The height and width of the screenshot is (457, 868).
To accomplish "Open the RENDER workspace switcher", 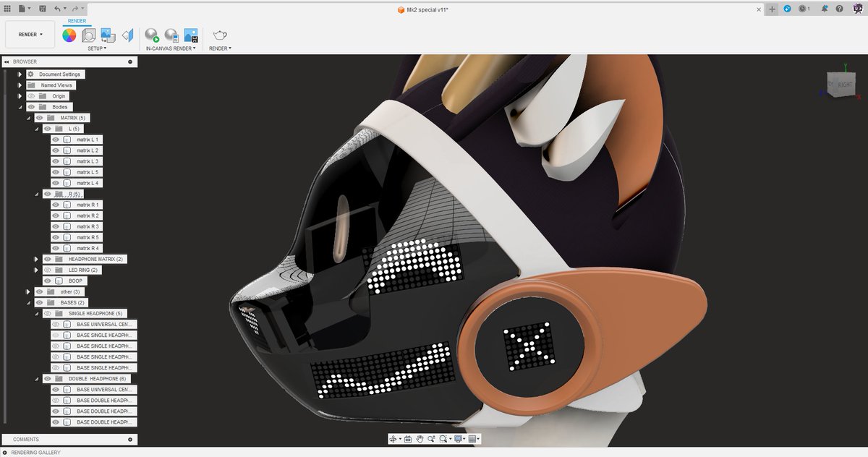I will pos(30,35).
